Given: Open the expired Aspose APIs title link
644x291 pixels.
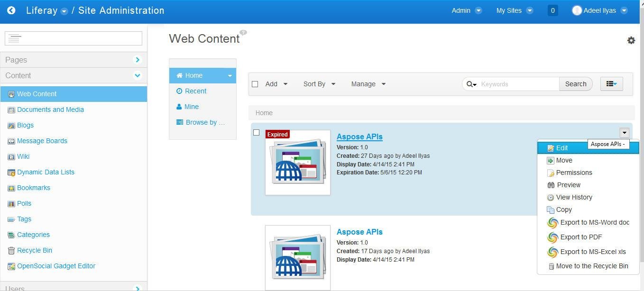Looking at the screenshot, I should pos(359,136).
